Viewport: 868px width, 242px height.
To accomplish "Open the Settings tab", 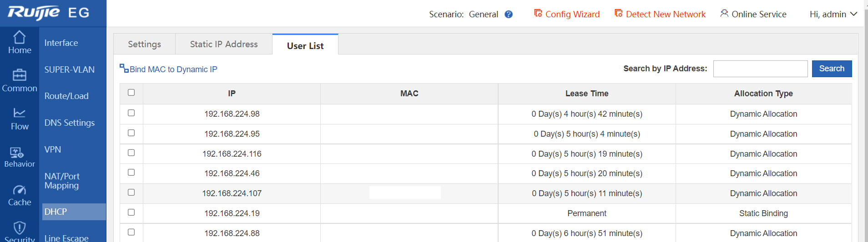I will coord(144,44).
